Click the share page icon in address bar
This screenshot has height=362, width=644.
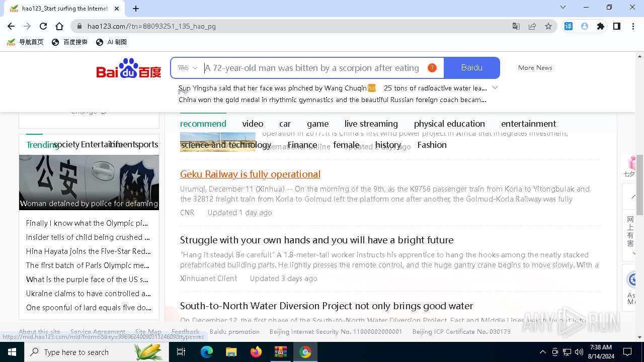click(x=532, y=26)
